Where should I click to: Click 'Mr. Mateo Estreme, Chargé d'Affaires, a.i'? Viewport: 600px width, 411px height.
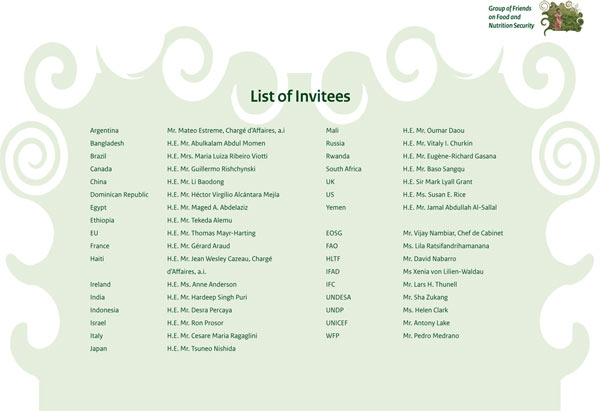(x=226, y=130)
